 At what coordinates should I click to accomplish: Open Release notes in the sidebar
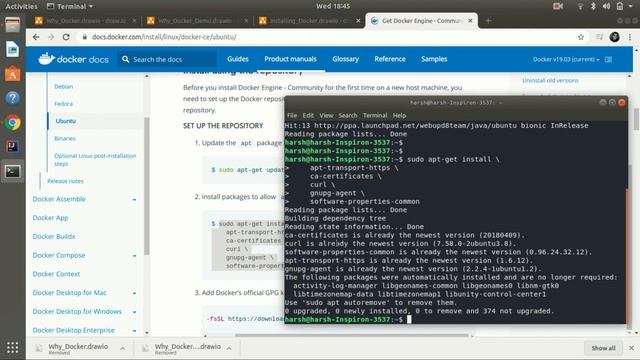coord(65,181)
